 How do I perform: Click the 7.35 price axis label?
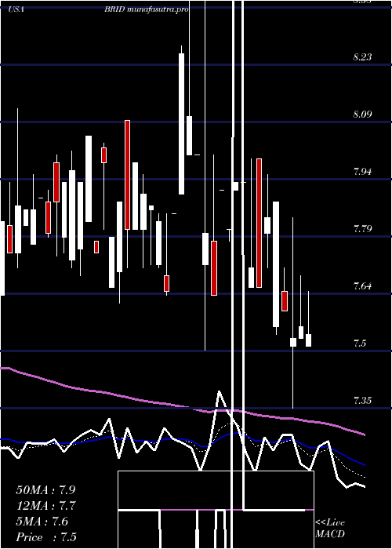(x=362, y=401)
